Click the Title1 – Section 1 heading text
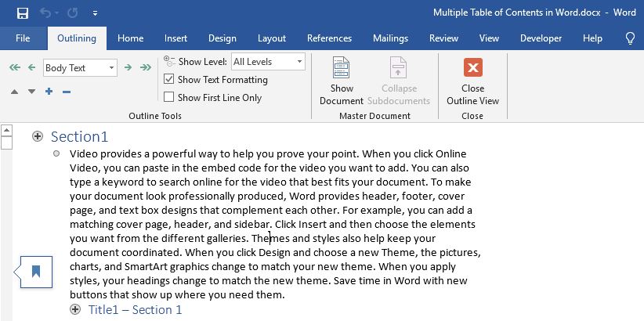The width and height of the screenshot is (644, 321). (x=135, y=309)
